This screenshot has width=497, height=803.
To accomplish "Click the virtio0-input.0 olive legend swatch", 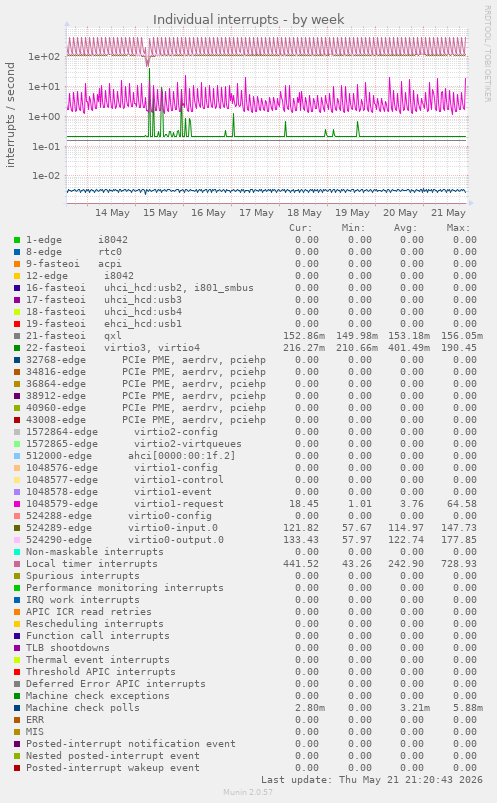I will (17, 528).
